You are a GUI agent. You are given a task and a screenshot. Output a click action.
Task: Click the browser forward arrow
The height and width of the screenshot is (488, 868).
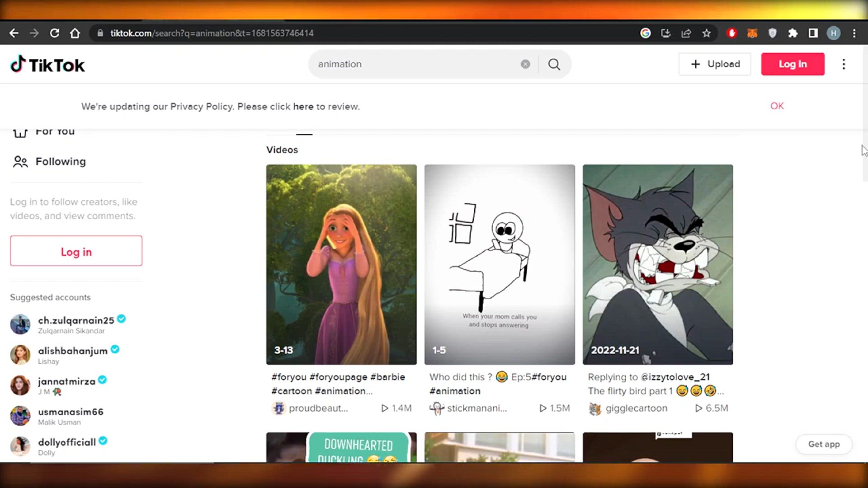[34, 33]
